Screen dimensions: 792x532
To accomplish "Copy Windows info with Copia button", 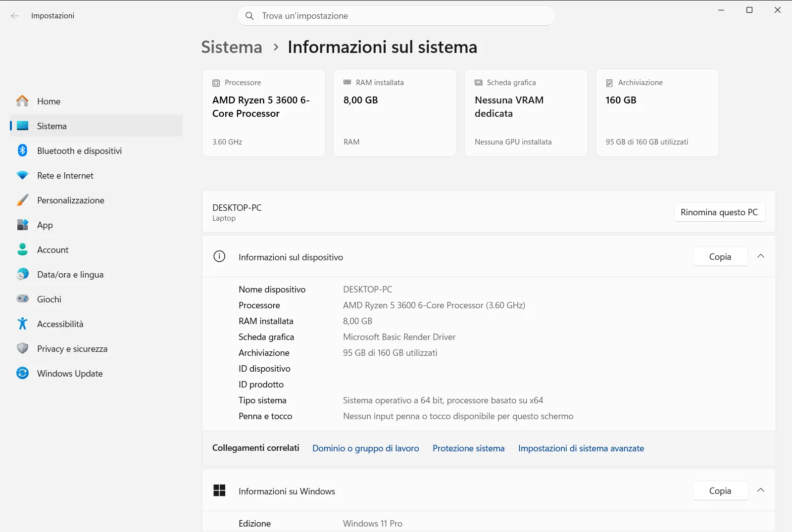I will click(x=720, y=490).
